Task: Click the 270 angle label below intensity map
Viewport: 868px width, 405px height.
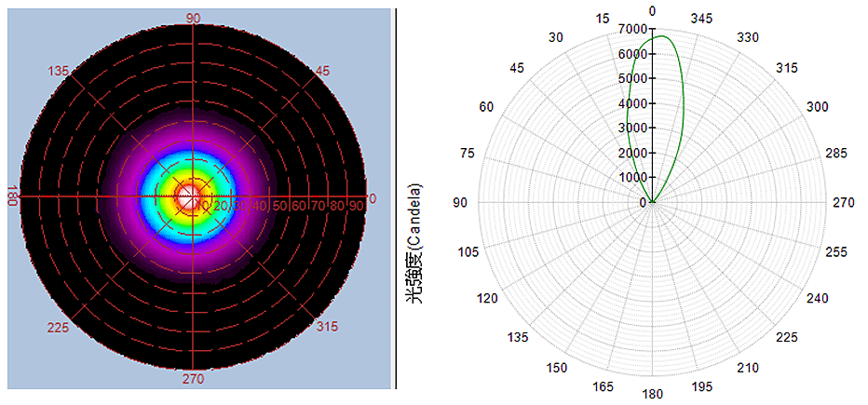Action: [194, 379]
